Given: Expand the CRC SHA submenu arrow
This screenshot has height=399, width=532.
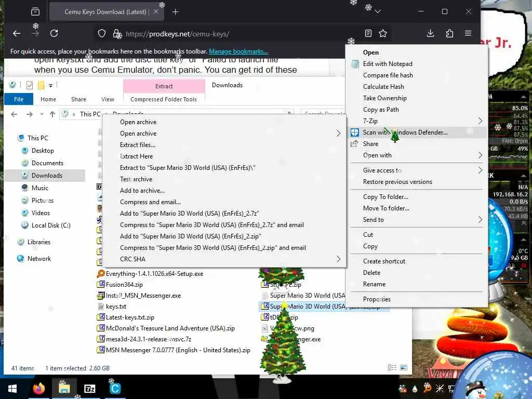Looking at the screenshot, I should 338,259.
